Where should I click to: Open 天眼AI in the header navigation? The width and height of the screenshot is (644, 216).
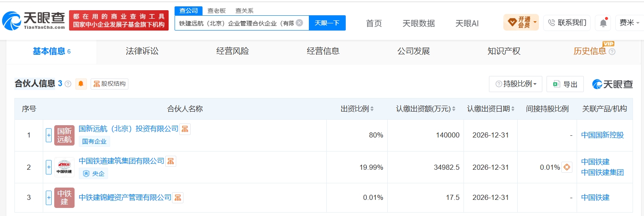467,23
